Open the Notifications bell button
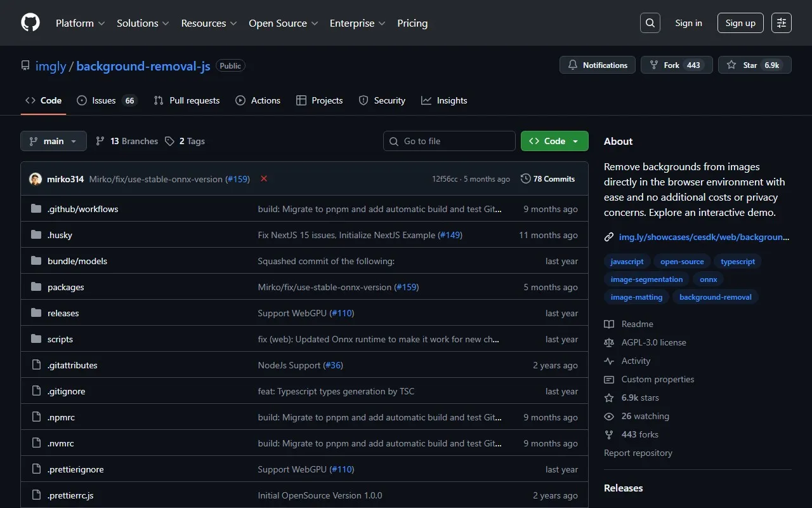This screenshot has width=812, height=508. coord(597,65)
